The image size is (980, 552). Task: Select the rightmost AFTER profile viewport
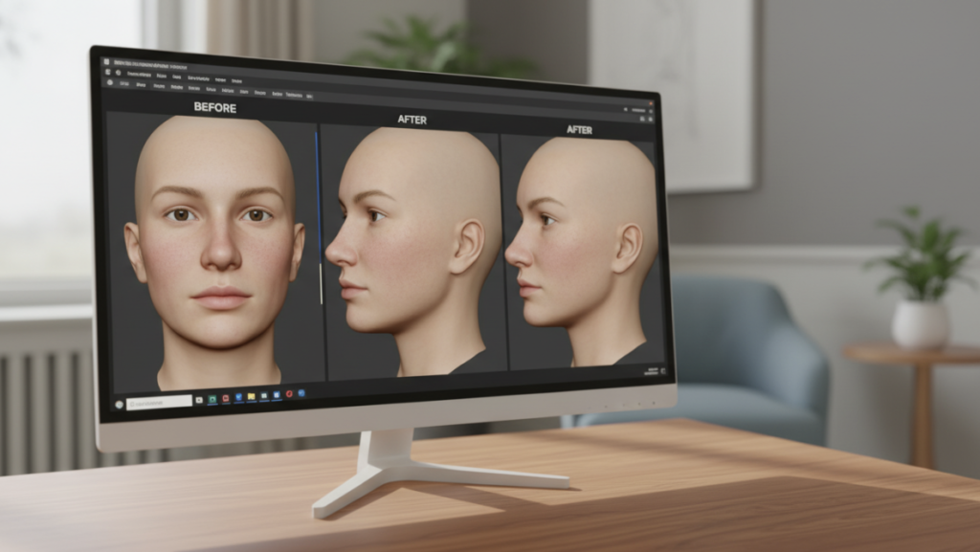pos(579,254)
